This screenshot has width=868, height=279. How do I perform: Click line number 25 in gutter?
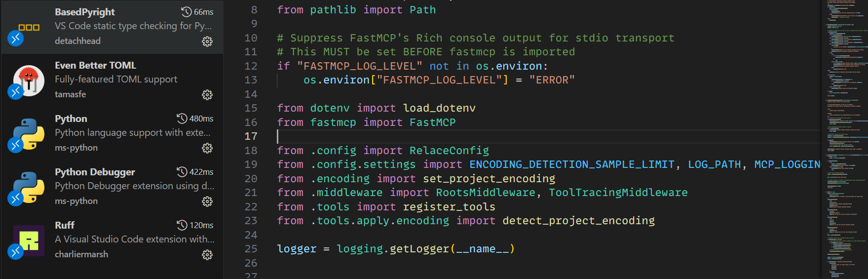251,249
